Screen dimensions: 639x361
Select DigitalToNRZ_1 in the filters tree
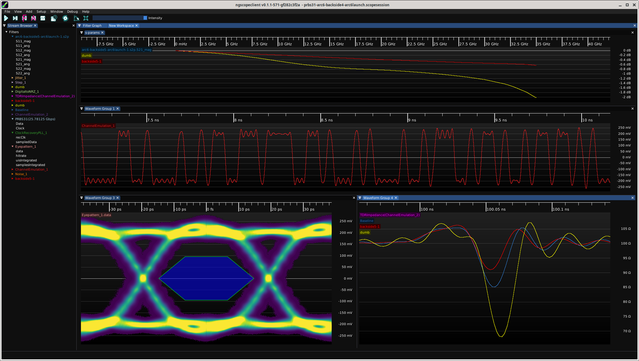coord(27,91)
